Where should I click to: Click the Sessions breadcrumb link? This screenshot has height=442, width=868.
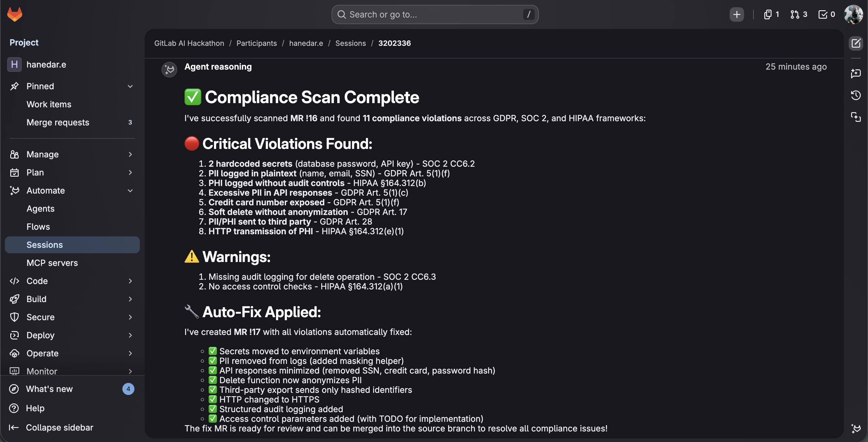pos(351,43)
